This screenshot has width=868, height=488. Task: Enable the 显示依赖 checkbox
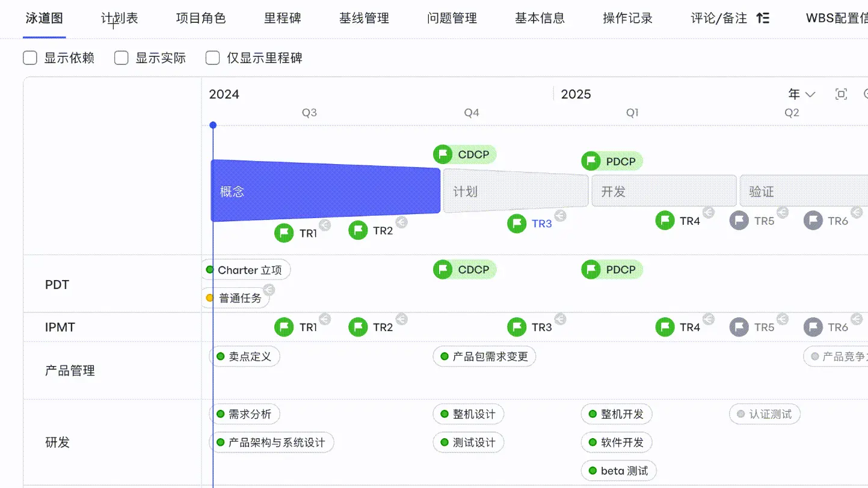click(30, 58)
